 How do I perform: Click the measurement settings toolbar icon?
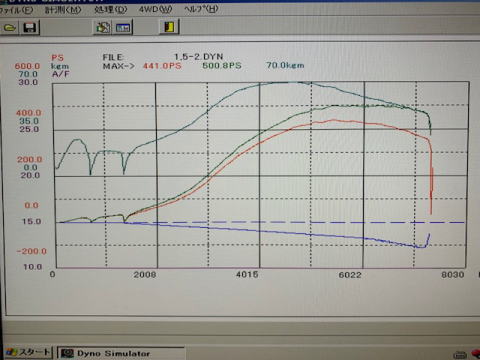point(103,27)
